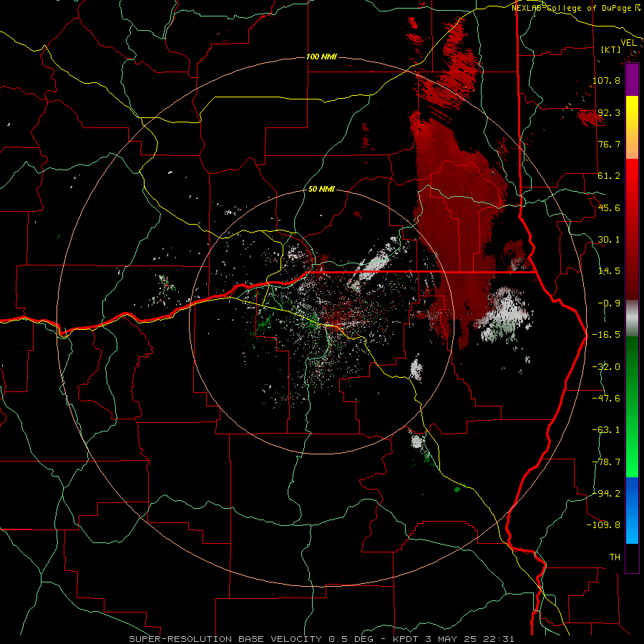
Task: Click the -16.5 velocity scale value
Action: pos(607,335)
